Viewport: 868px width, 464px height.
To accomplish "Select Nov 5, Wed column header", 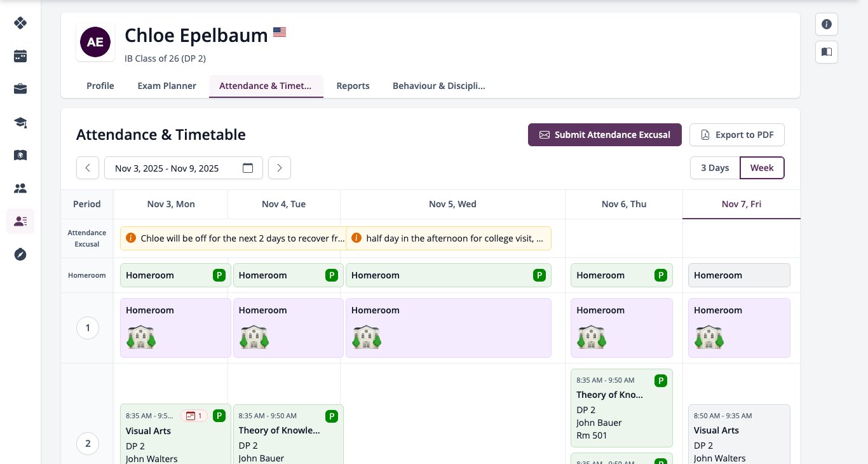I will 452,204.
